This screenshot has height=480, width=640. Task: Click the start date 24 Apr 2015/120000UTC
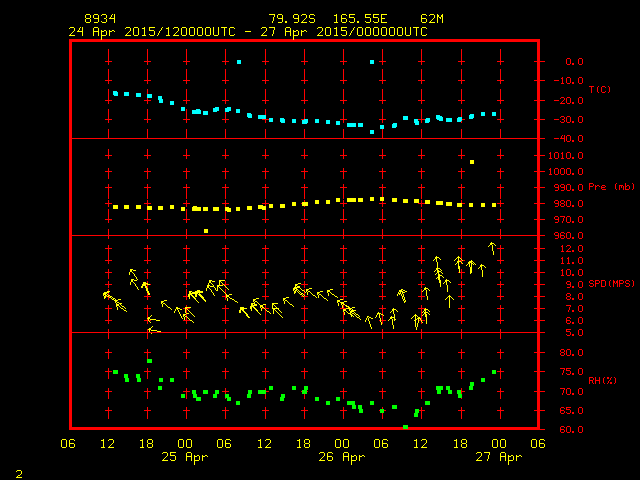(152, 32)
